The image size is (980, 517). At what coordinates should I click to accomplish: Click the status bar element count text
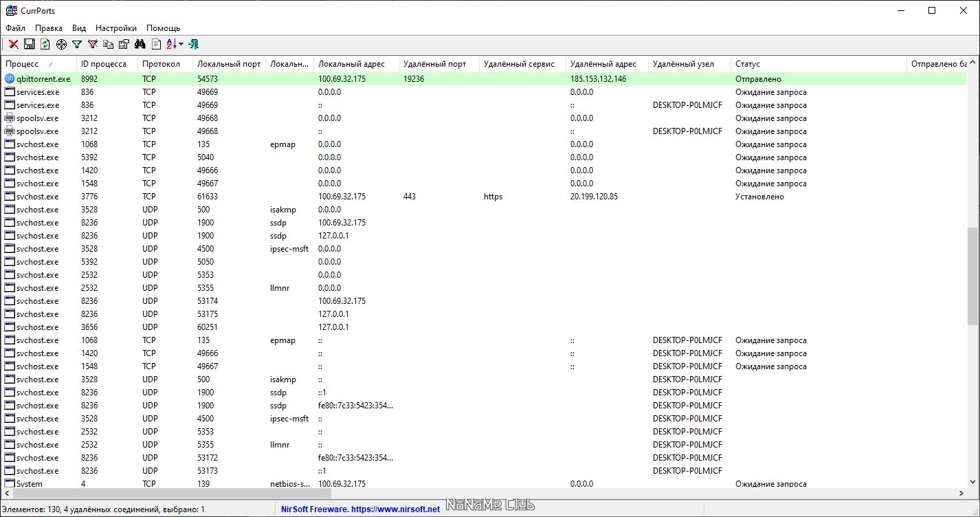coord(104,509)
